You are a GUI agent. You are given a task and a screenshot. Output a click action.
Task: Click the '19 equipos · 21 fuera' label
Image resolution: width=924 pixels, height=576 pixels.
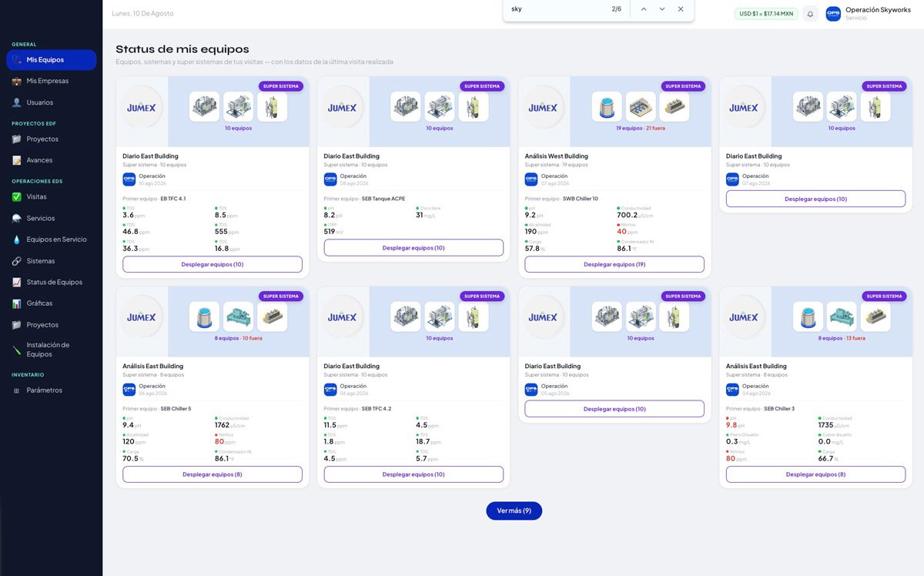pos(640,128)
